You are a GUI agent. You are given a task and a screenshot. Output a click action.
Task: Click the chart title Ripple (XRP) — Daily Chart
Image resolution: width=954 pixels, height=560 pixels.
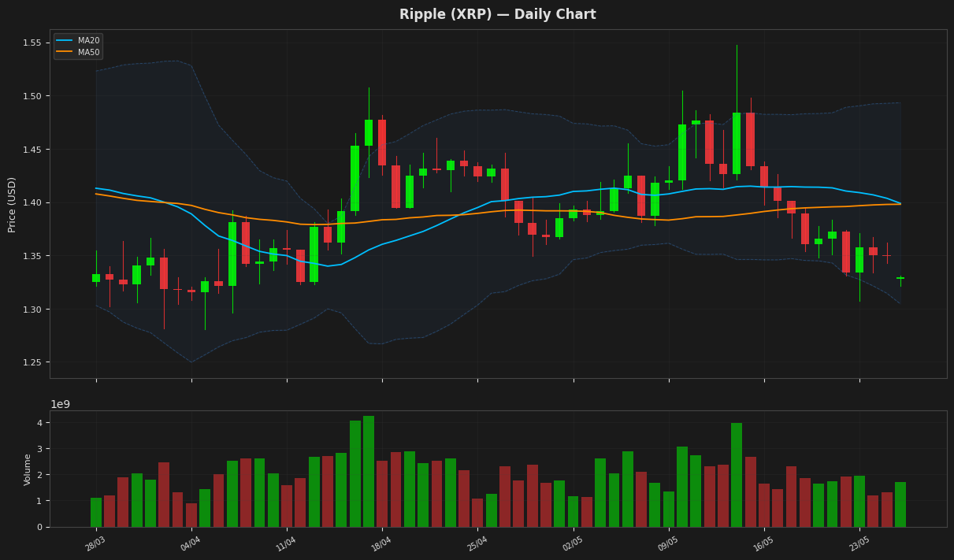coord(497,14)
